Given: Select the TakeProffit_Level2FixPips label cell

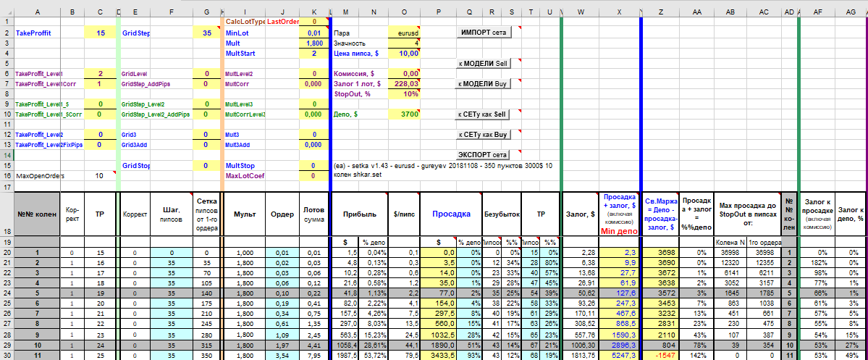Looking at the screenshot, I should [x=49, y=145].
